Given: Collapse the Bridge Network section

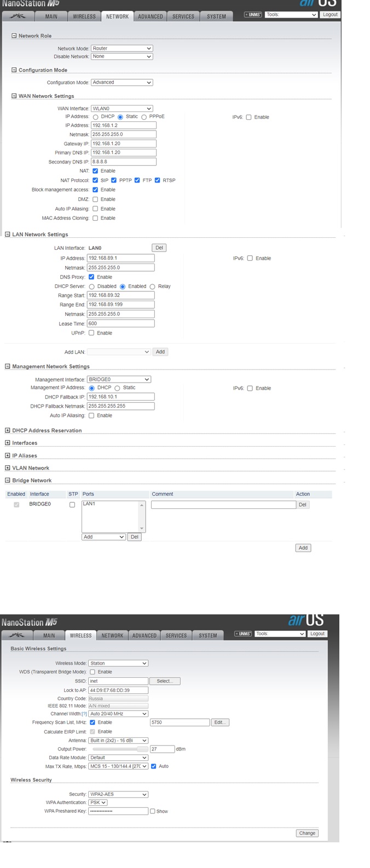Looking at the screenshot, I should [x=8, y=480].
